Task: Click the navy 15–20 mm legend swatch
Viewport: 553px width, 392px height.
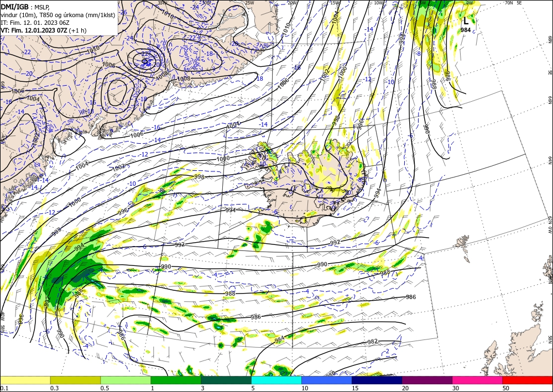Action: (x=377, y=380)
